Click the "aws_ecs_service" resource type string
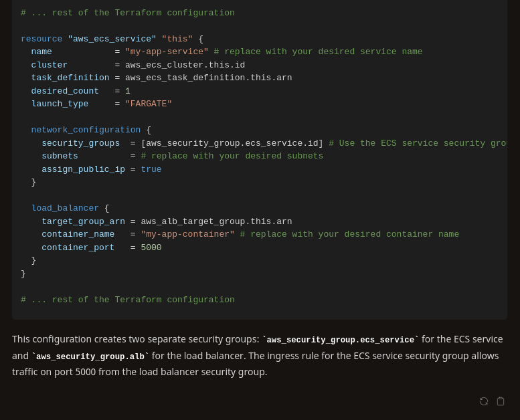 (112, 39)
